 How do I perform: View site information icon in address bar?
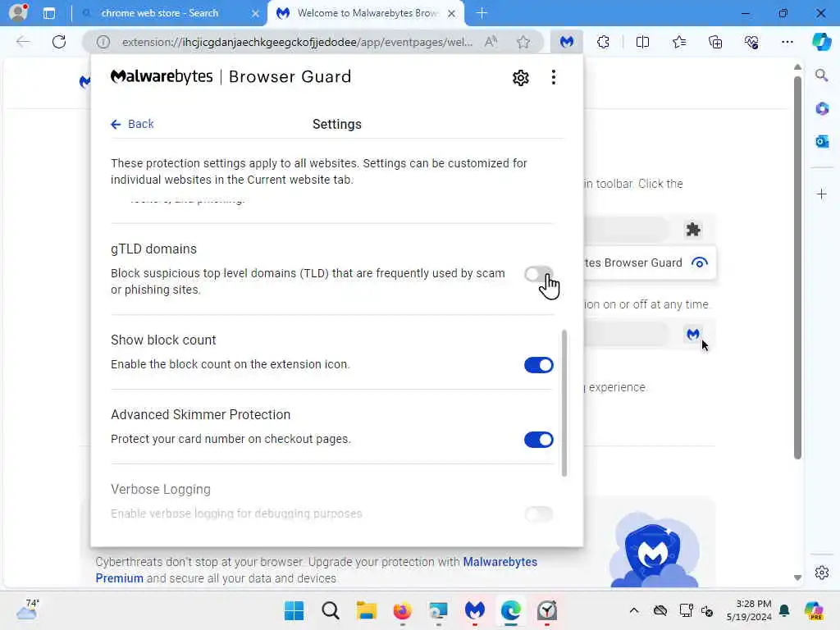[x=103, y=42]
